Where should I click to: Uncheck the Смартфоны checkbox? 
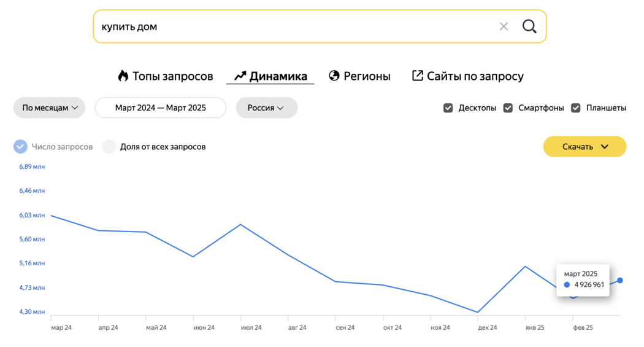pyautogui.click(x=508, y=107)
